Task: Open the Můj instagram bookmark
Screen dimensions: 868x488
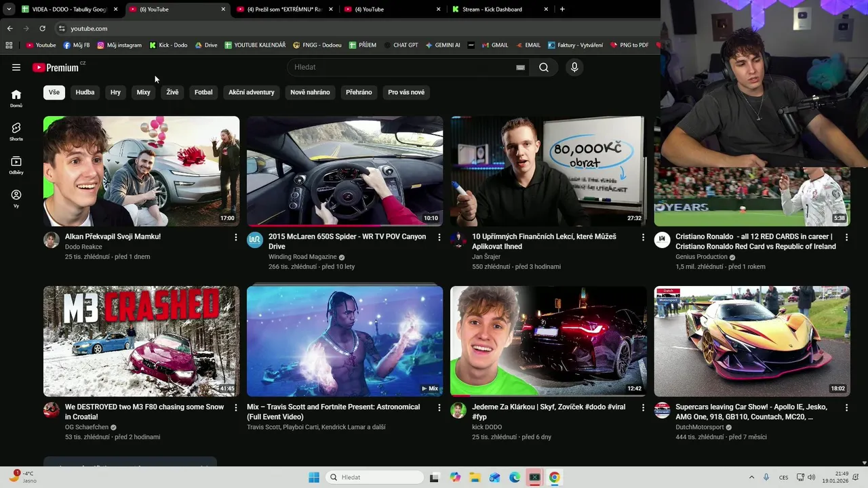Action: (x=119, y=45)
